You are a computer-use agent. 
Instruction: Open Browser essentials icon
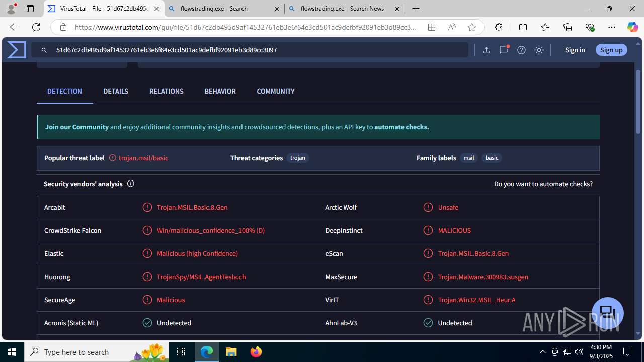coord(590,27)
